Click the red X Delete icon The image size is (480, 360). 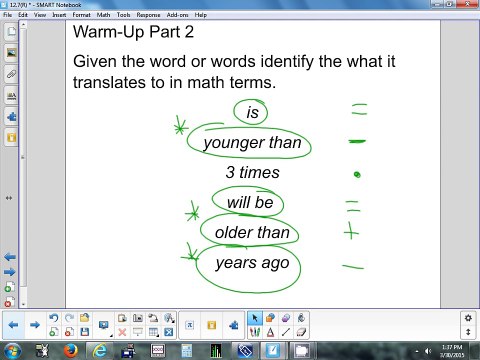[x=122, y=332]
